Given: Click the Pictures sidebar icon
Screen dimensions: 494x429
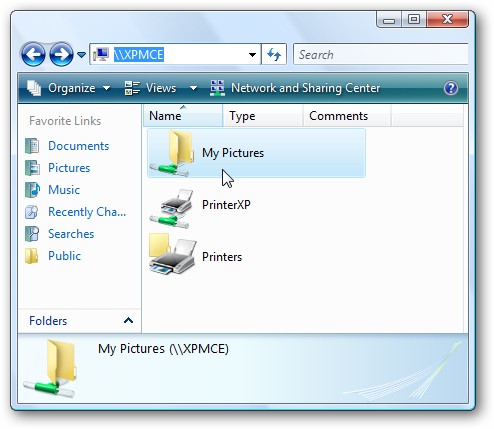Looking at the screenshot, I should [x=32, y=168].
